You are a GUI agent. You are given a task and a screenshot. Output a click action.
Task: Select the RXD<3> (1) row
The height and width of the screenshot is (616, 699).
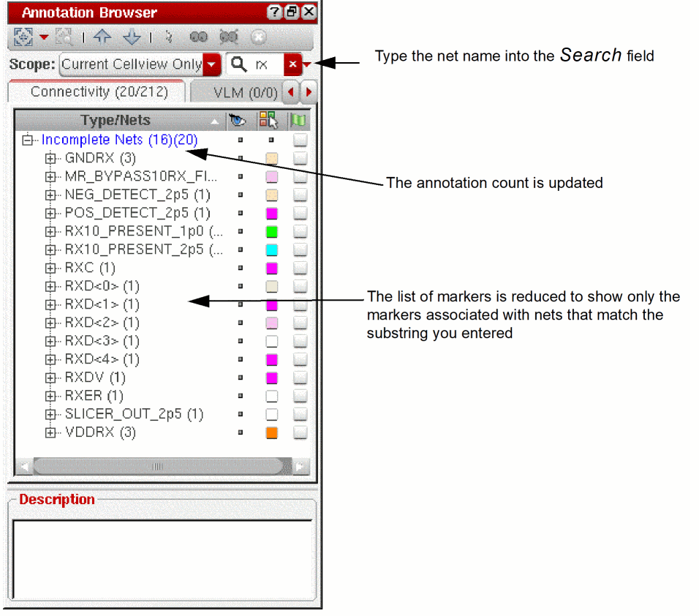(x=102, y=341)
